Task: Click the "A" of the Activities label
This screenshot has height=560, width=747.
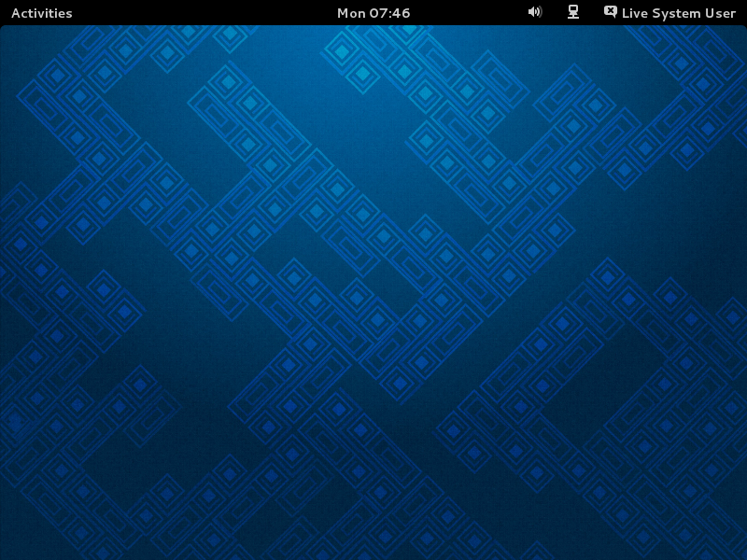Action: [16, 13]
